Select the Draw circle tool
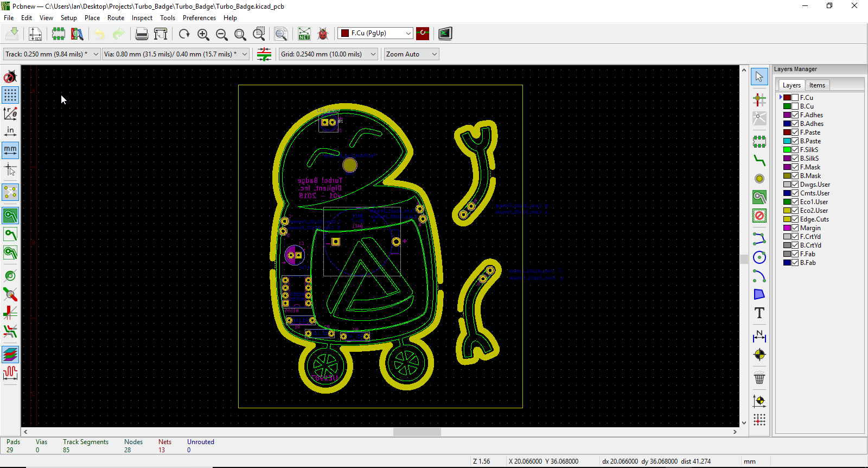The width and height of the screenshot is (868, 468). point(759,257)
